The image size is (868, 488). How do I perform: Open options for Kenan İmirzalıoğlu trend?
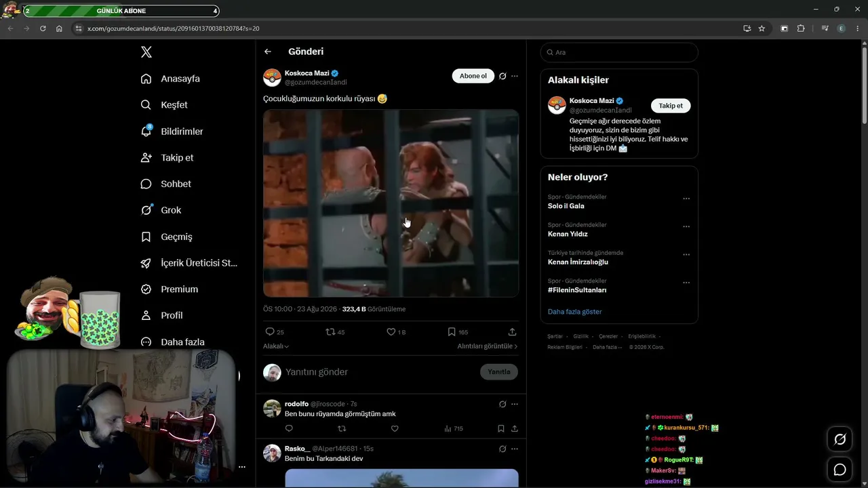[686, 255]
